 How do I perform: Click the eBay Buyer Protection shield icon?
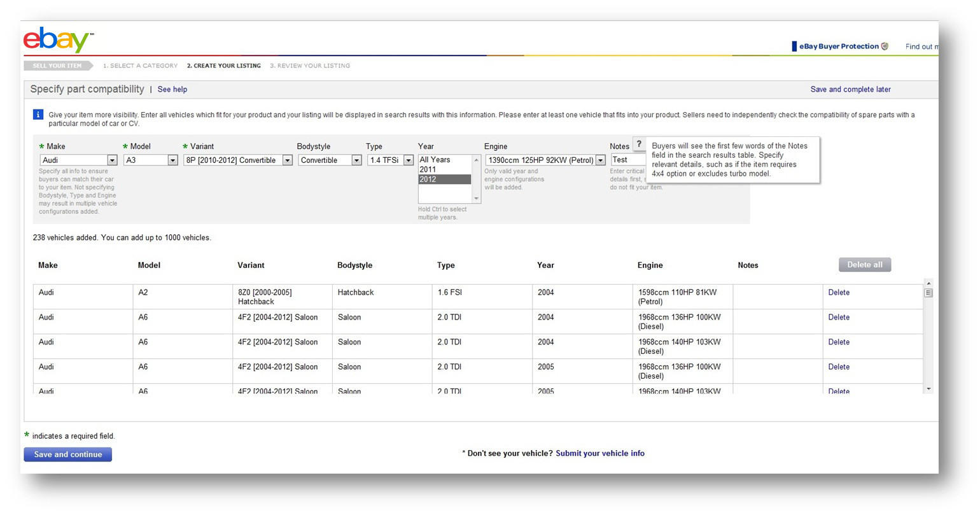pos(885,46)
